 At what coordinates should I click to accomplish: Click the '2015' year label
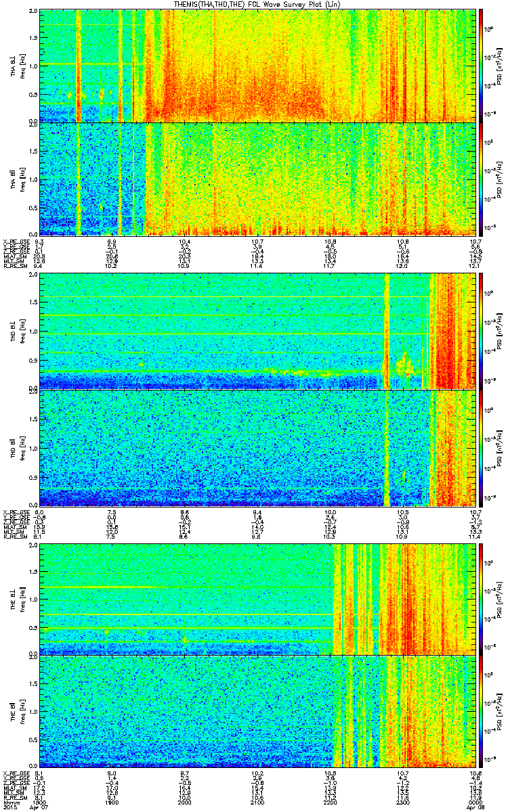(x=9, y=807)
